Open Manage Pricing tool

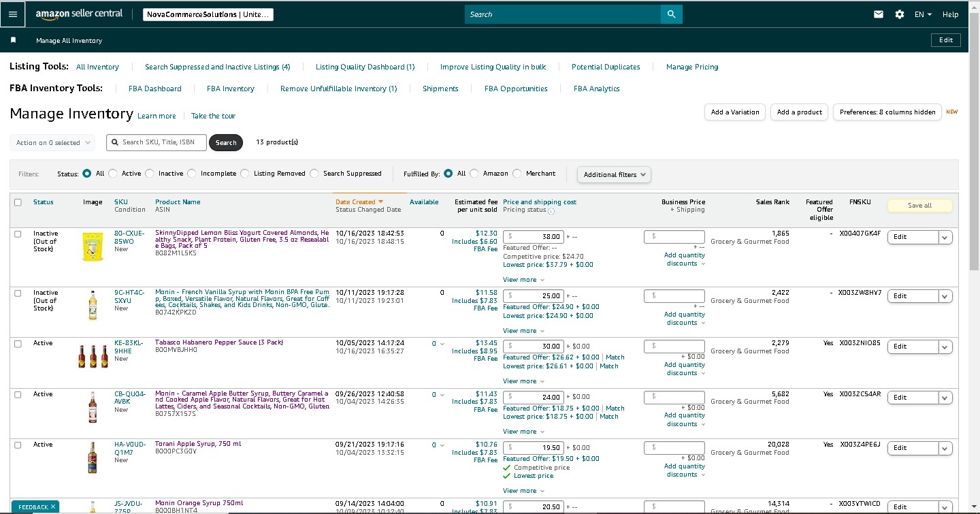click(x=692, y=67)
